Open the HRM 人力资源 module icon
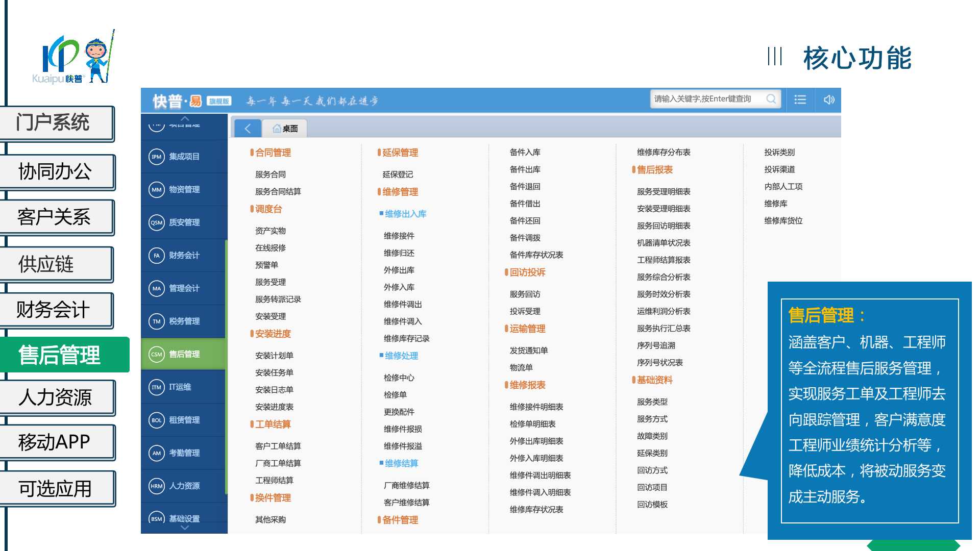Screen dimensions: 980x551 tap(157, 486)
